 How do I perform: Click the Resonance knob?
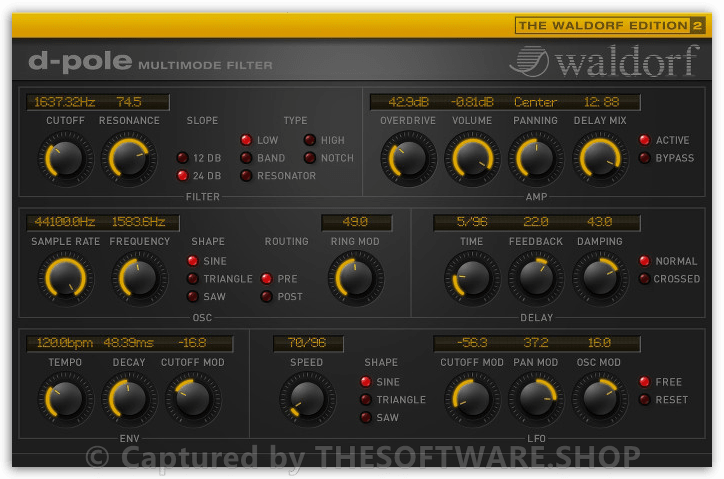[x=129, y=158]
